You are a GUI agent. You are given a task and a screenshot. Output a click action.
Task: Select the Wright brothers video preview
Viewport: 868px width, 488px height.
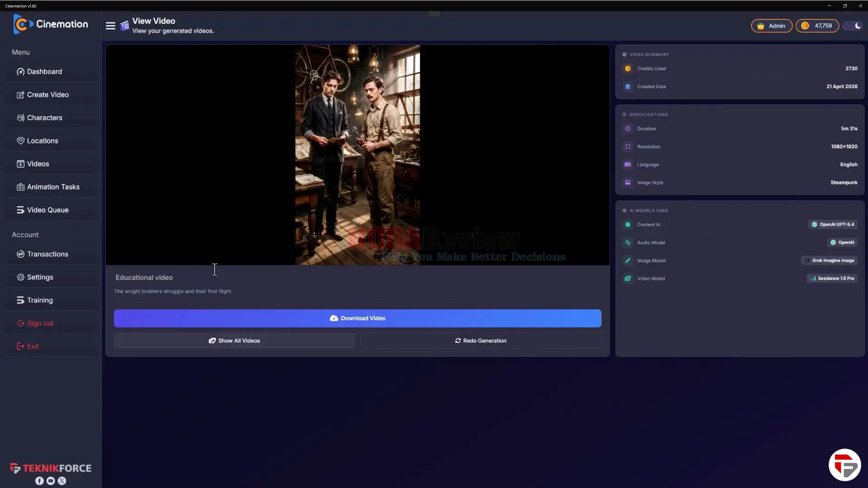pyautogui.click(x=357, y=155)
